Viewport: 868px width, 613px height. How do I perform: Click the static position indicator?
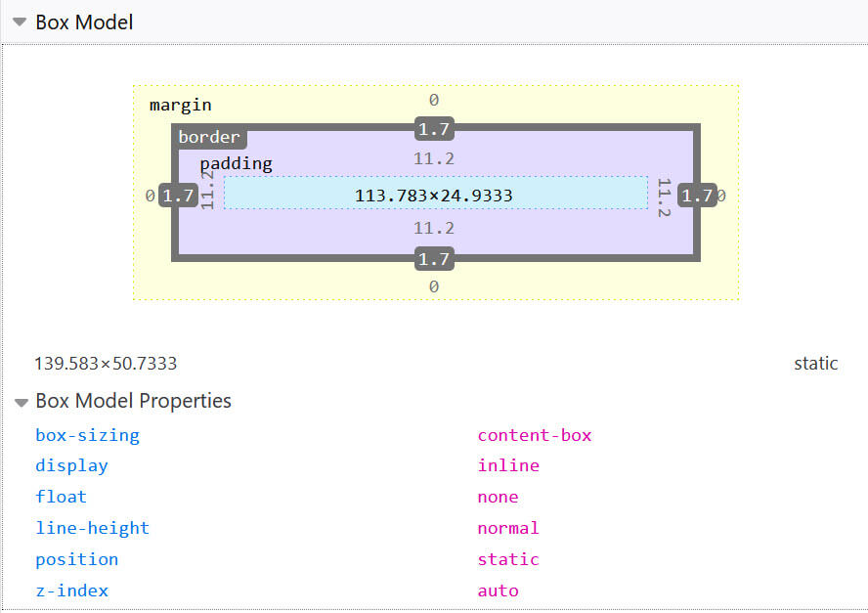point(816,363)
